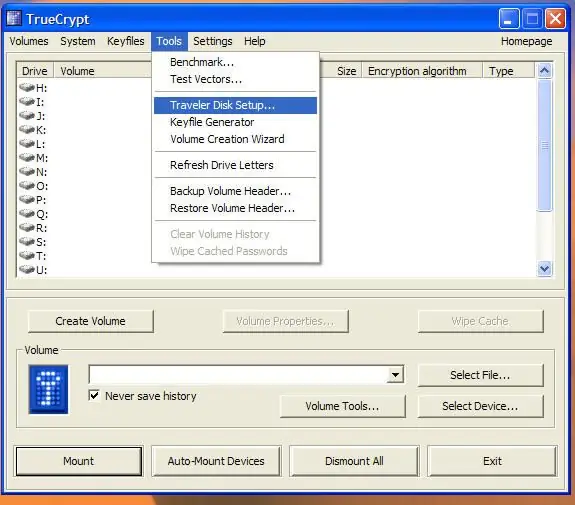Choose Refresh Drive Letters
Screen dimensions: 575x505
235,165
